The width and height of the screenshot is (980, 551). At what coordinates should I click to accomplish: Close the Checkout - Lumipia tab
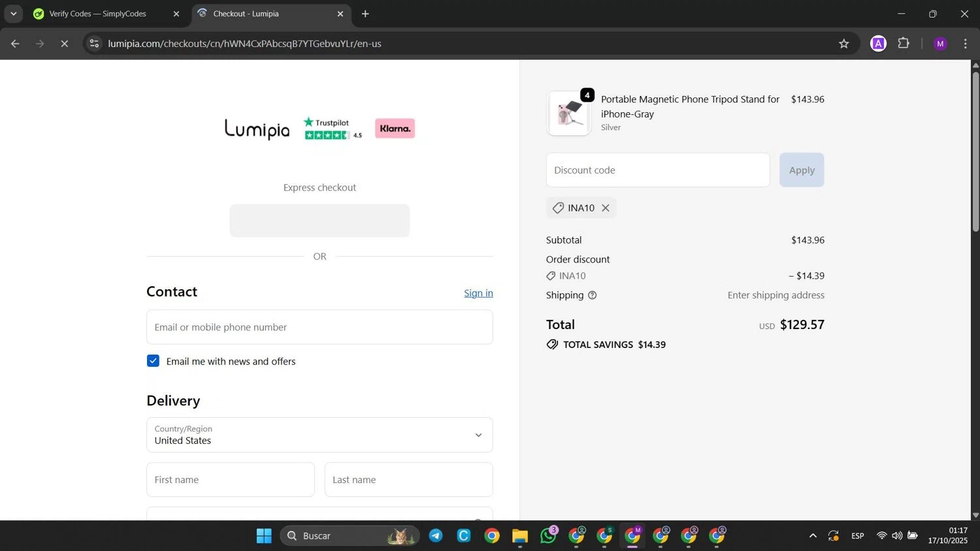click(x=340, y=14)
